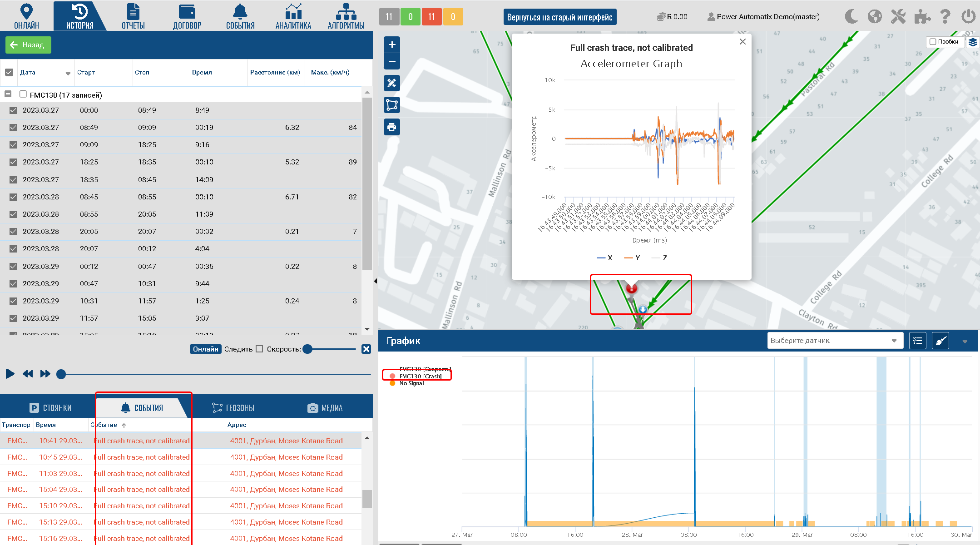Click the ruler measurement tool on map
The width and height of the screenshot is (980, 545).
[x=392, y=83]
